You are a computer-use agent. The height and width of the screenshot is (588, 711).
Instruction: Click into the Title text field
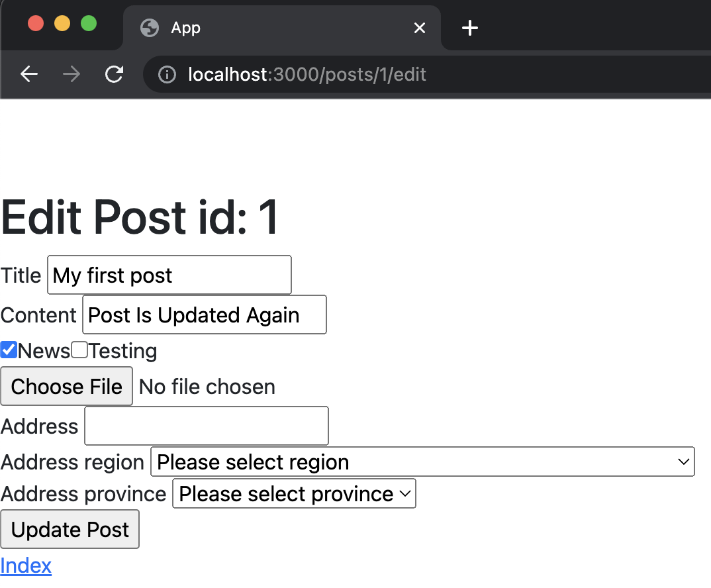(169, 275)
